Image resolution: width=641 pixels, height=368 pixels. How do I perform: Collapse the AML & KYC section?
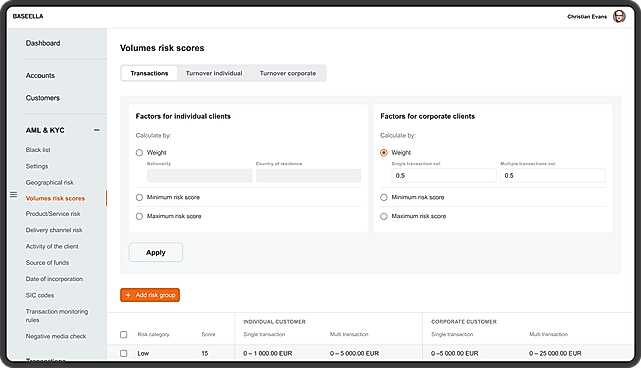click(97, 130)
